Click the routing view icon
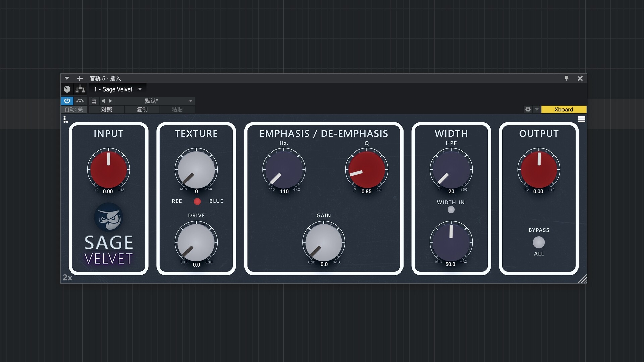This screenshot has width=644, height=362. tap(80, 89)
